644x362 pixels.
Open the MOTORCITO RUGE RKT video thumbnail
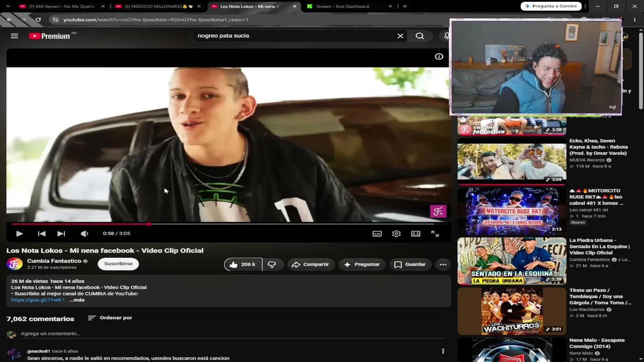(x=512, y=211)
